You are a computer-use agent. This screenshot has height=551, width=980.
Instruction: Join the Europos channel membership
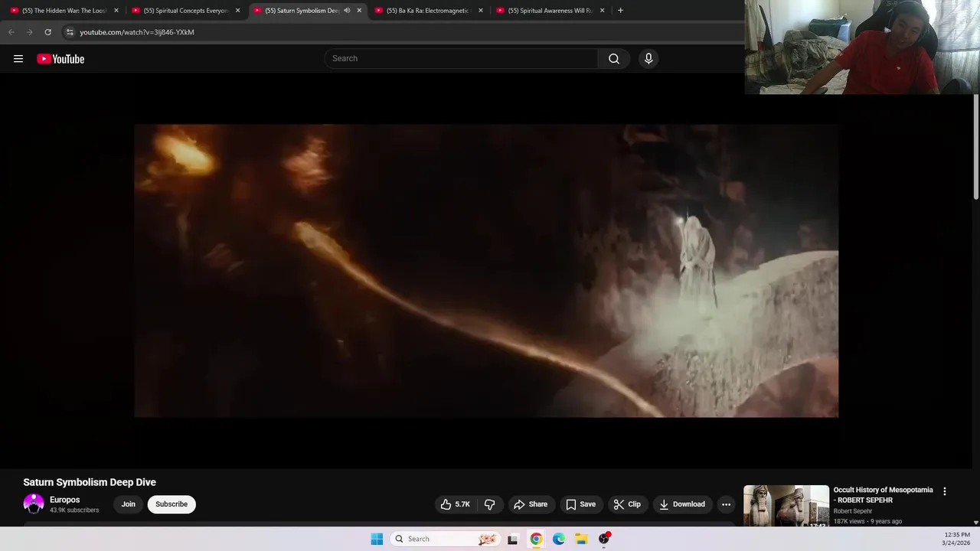click(128, 504)
